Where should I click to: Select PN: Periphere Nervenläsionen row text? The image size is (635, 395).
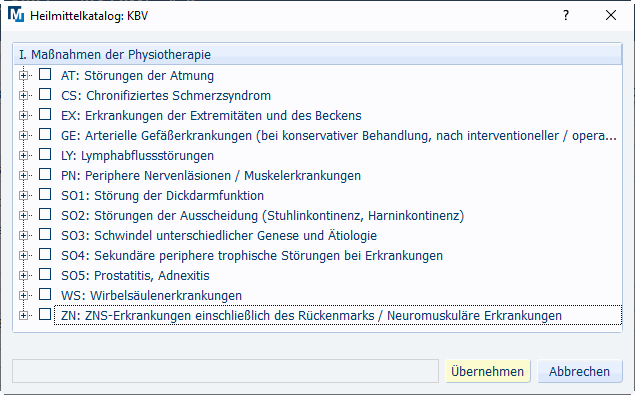[x=211, y=175]
